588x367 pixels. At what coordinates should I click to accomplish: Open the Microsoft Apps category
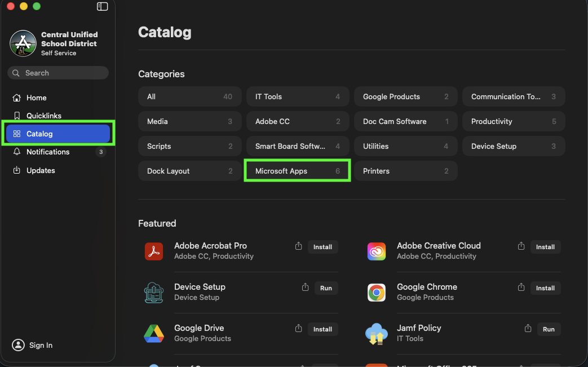coord(298,171)
